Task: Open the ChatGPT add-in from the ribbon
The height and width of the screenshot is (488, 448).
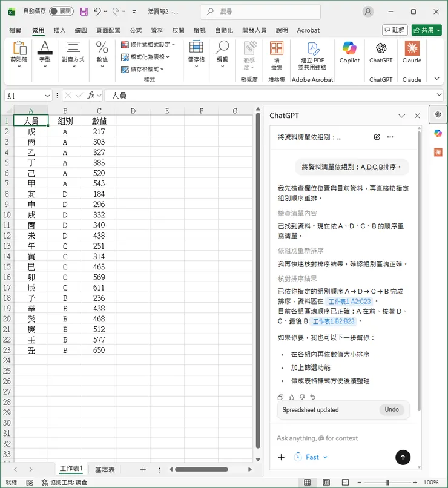Action: coord(381,53)
